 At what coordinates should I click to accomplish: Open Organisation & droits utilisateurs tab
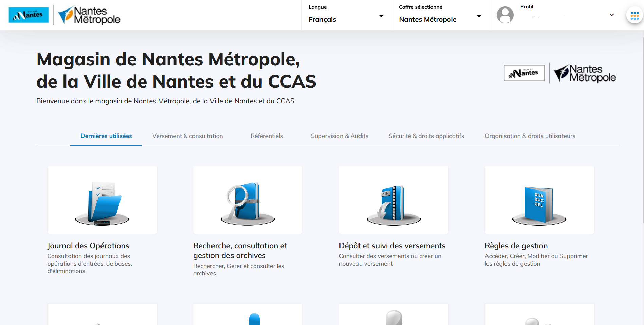pyautogui.click(x=530, y=136)
